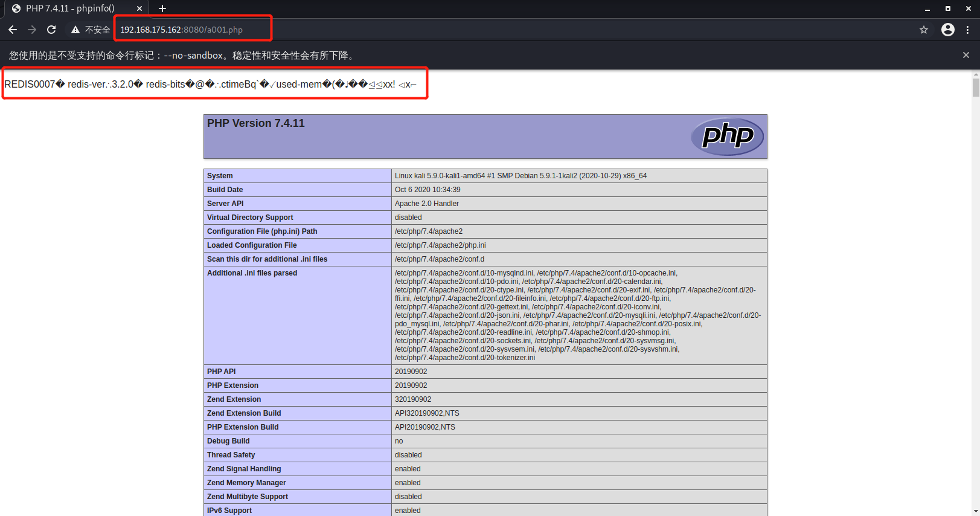Click the Build Date label

[x=225, y=190]
